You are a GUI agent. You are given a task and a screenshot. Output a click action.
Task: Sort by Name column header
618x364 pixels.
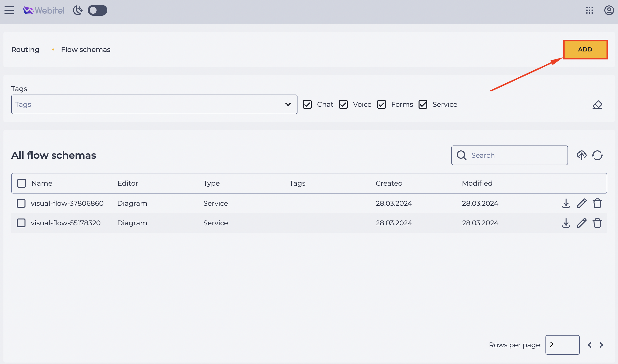[42, 183]
